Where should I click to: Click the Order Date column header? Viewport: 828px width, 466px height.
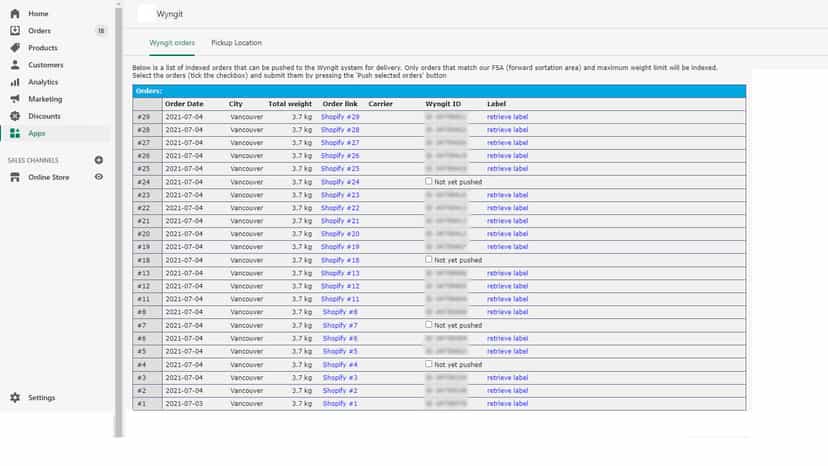click(x=184, y=104)
